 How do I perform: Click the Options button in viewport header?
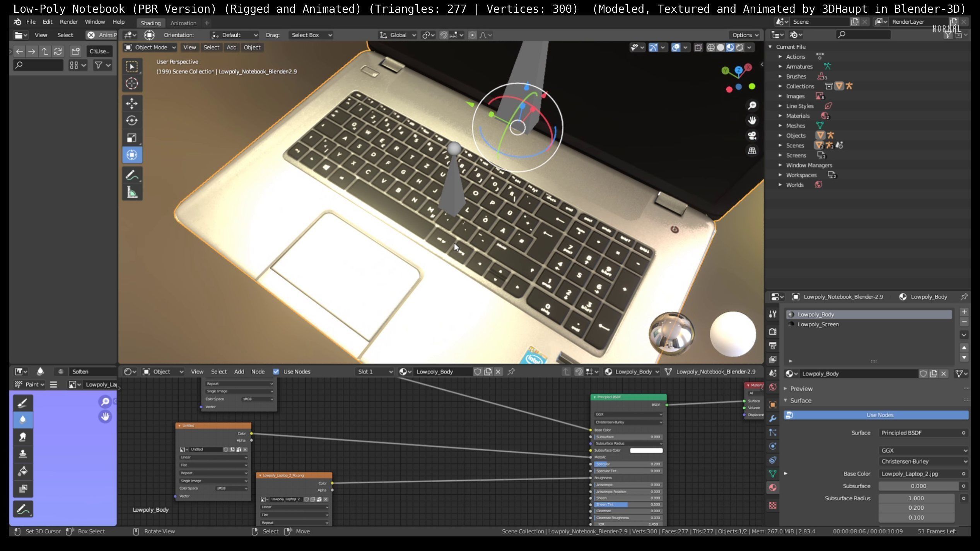tap(745, 35)
